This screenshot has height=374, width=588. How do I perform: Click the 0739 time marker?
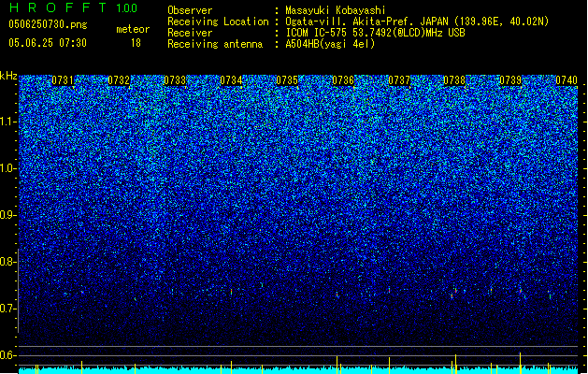click(x=510, y=80)
